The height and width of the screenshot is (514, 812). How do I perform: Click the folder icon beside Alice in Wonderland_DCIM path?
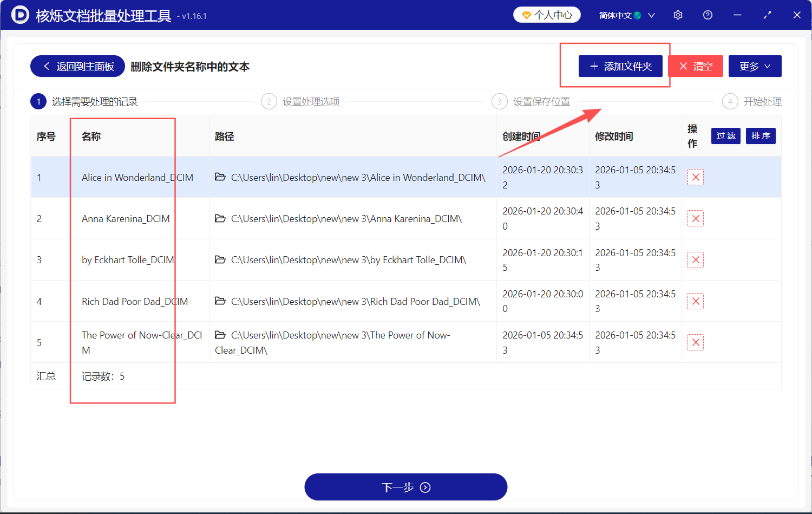220,177
